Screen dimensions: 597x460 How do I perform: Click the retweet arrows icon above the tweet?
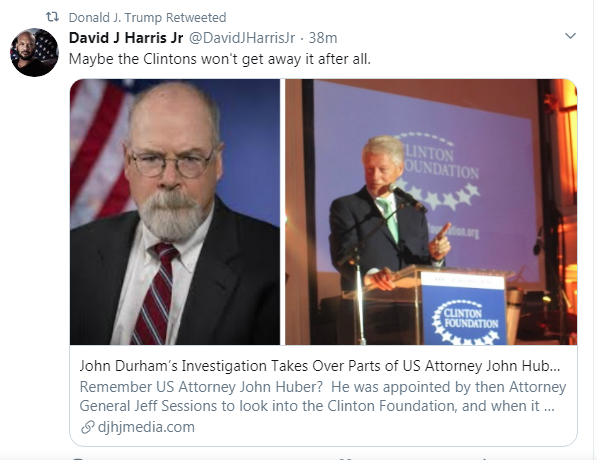[x=52, y=17]
